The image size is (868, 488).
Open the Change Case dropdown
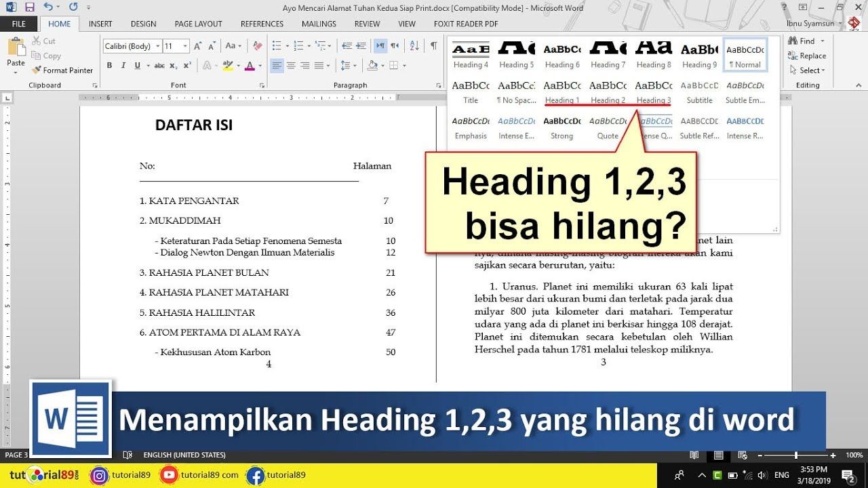point(233,46)
